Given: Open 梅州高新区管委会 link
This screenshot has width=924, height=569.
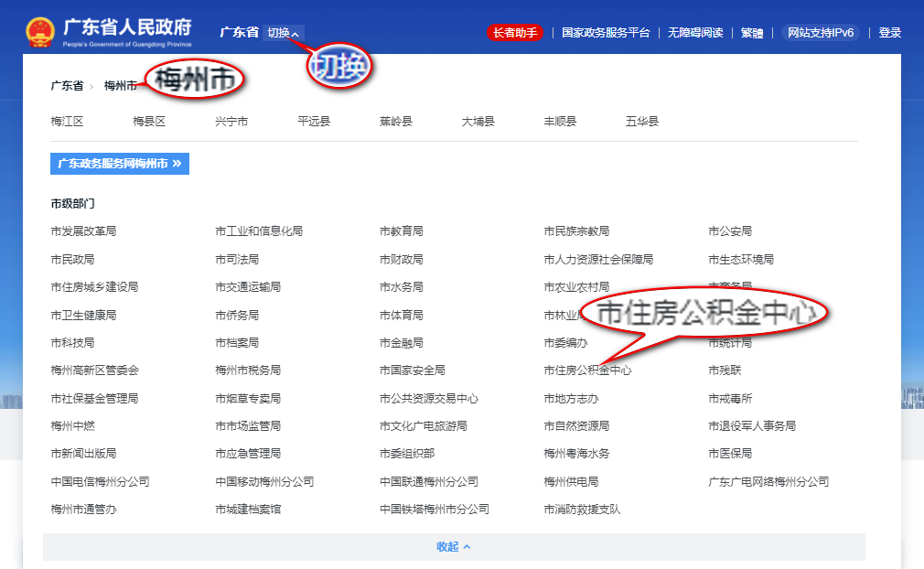Looking at the screenshot, I should pyautogui.click(x=95, y=370).
